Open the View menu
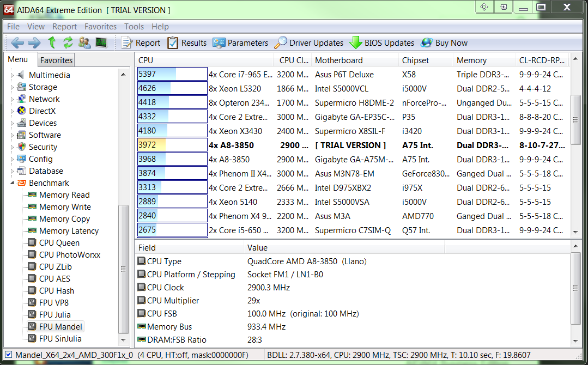 pos(35,27)
